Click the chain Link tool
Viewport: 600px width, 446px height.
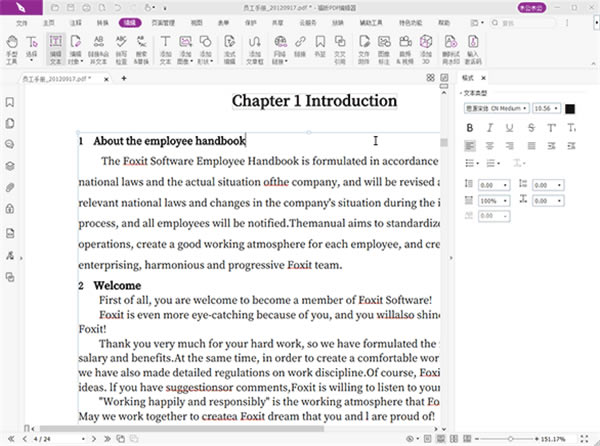tap(300, 47)
